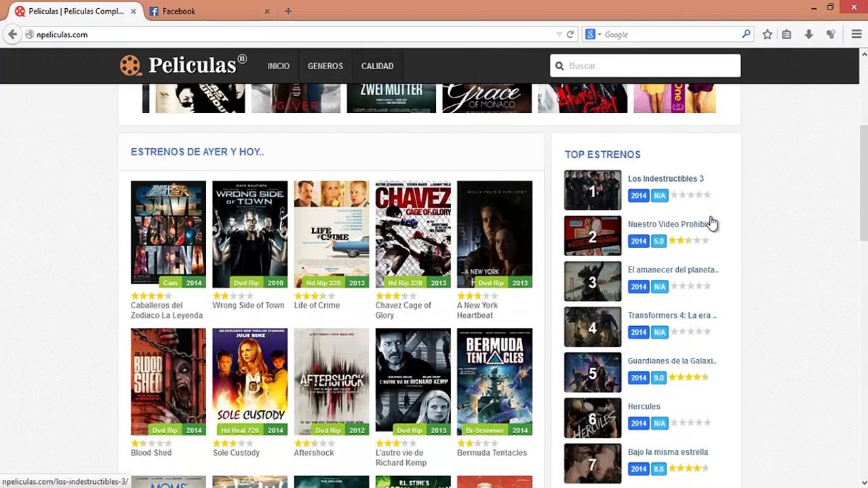Open the Bermuda Tentacles poster
The width and height of the screenshot is (868, 488).
click(494, 382)
